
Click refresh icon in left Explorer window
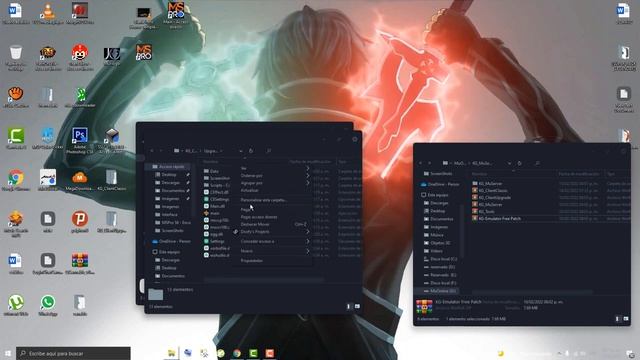coord(251,151)
